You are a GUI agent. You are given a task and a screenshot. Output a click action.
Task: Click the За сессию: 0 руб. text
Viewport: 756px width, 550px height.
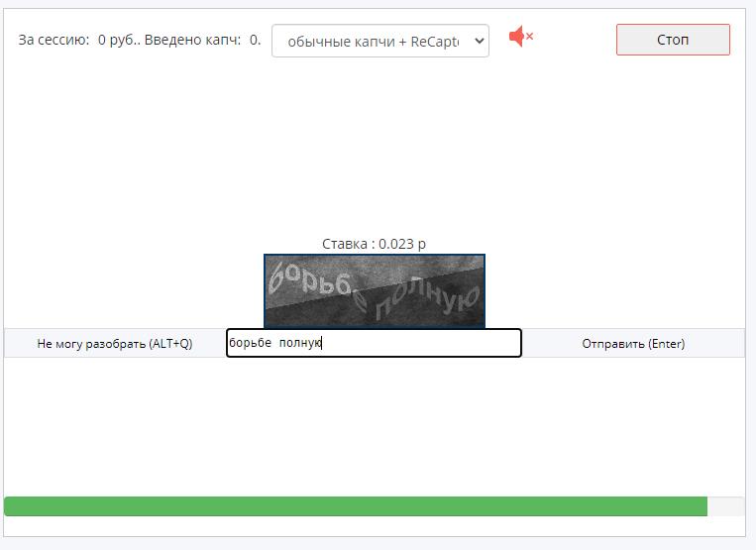click(78, 40)
